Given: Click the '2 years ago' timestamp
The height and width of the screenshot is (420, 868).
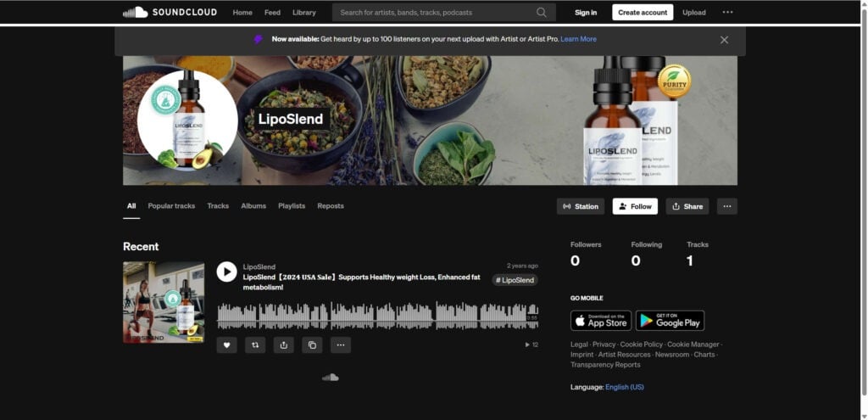Looking at the screenshot, I should click(x=522, y=266).
